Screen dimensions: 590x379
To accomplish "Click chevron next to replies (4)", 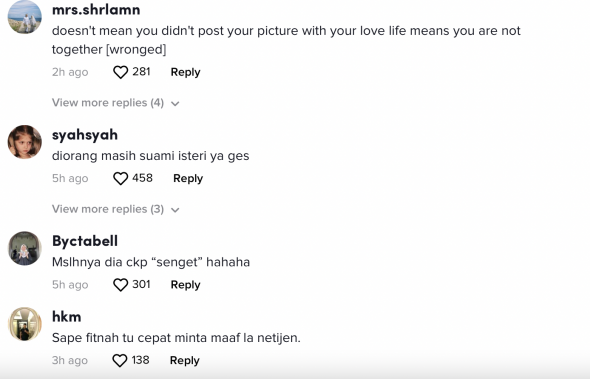I will coord(175,104).
